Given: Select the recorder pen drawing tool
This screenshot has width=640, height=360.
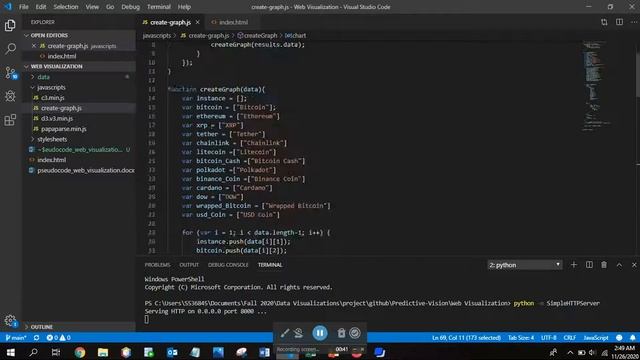Looking at the screenshot, I should (284, 333).
